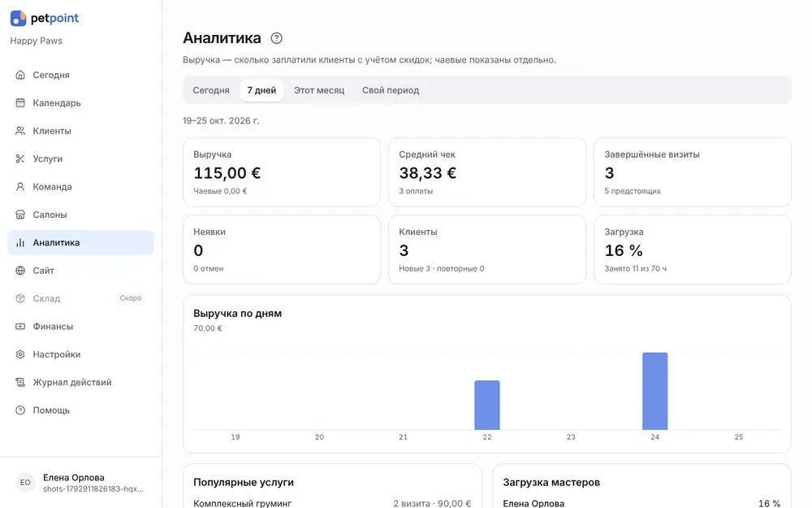
Task: Click the 70,00 € chart axis value
Action: pyautogui.click(x=208, y=328)
